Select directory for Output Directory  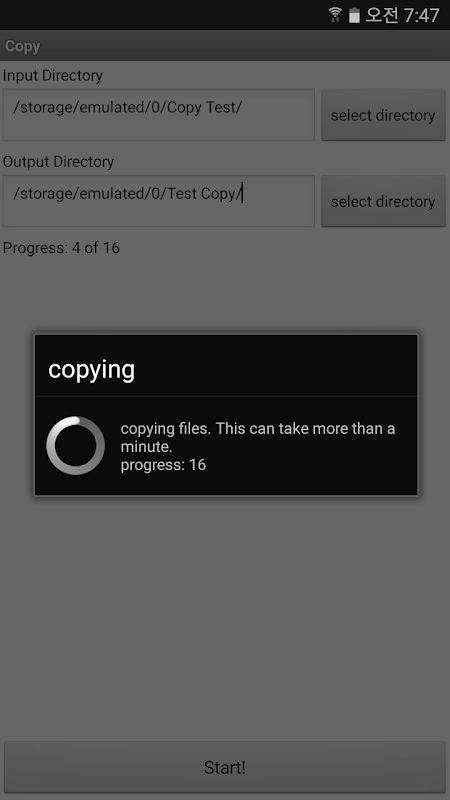(x=383, y=201)
